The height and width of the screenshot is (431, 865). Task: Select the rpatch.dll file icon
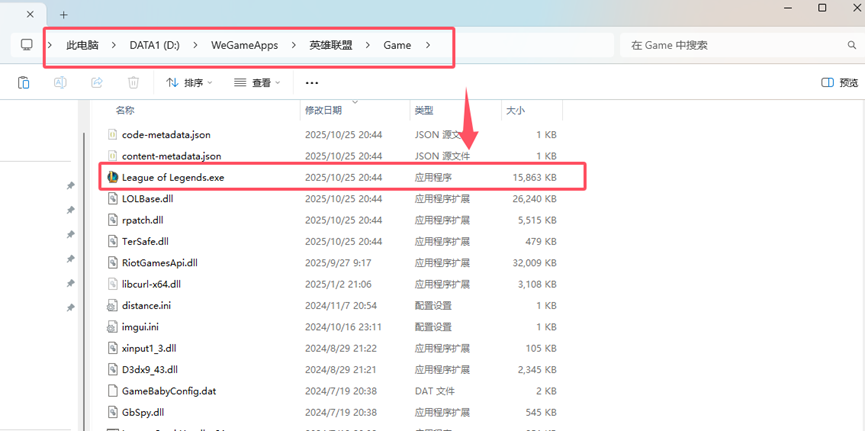click(113, 220)
